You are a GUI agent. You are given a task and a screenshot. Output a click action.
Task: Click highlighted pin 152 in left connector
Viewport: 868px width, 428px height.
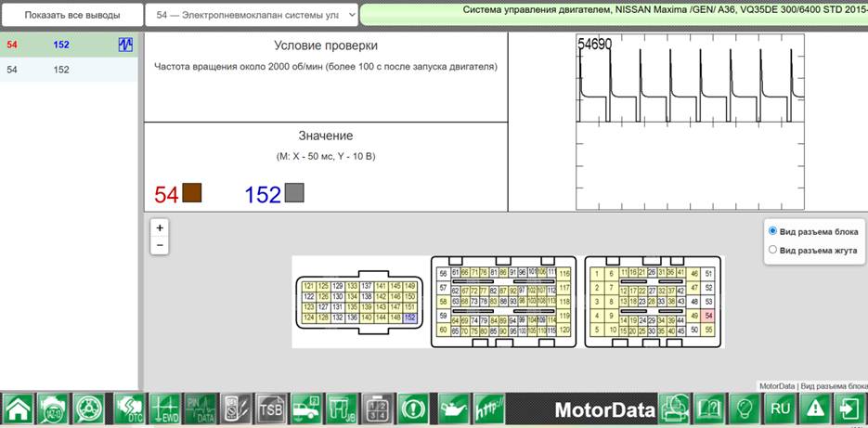(x=409, y=318)
